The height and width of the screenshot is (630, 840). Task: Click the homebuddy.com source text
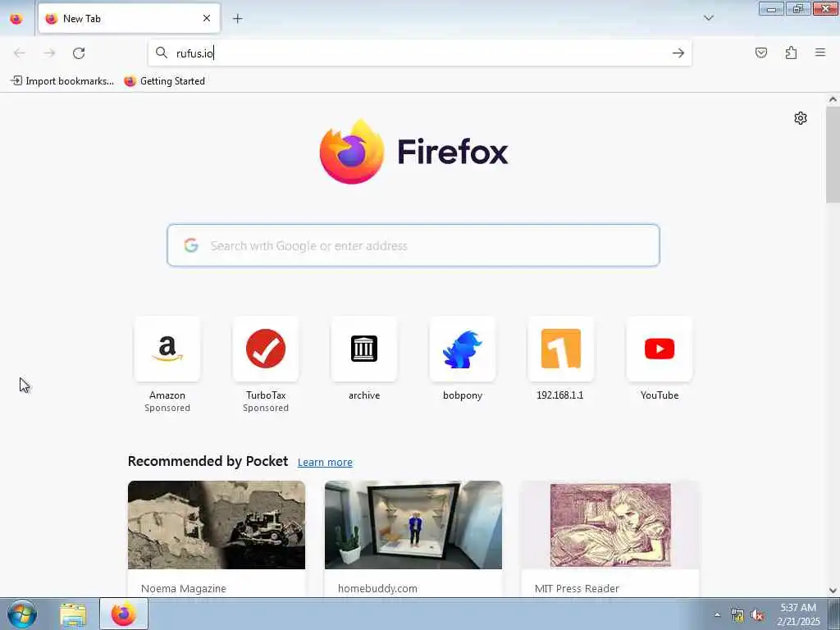pos(377,588)
